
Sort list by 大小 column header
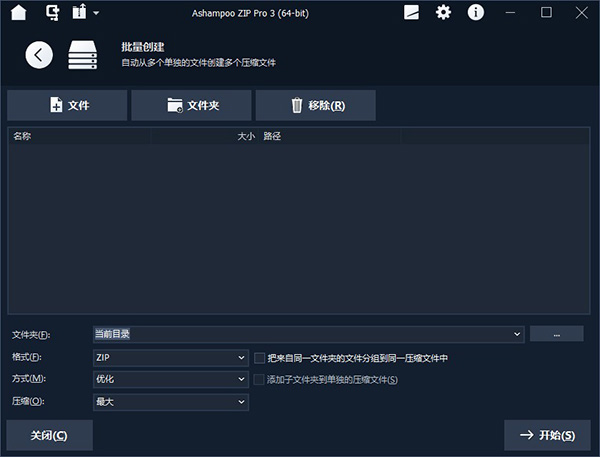click(x=205, y=136)
